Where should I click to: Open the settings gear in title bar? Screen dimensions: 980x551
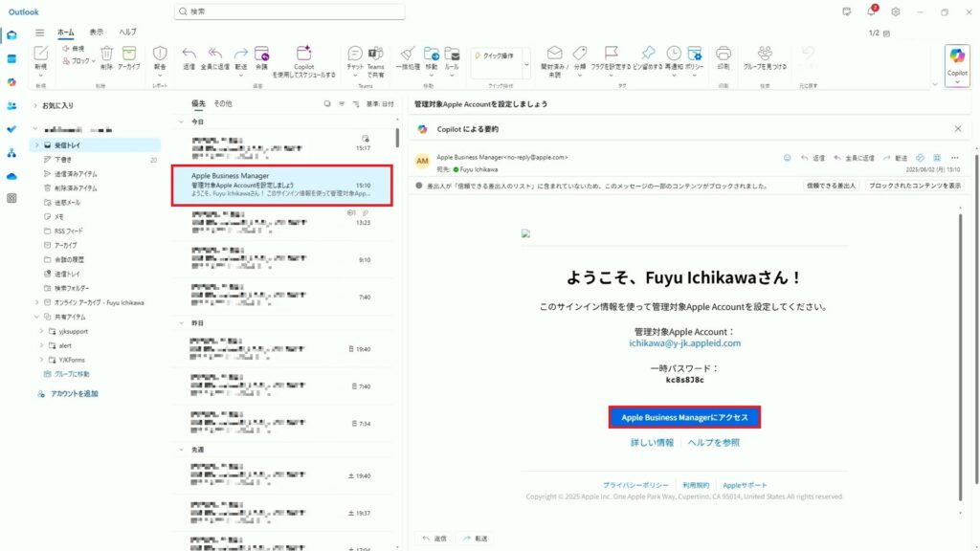tap(896, 11)
